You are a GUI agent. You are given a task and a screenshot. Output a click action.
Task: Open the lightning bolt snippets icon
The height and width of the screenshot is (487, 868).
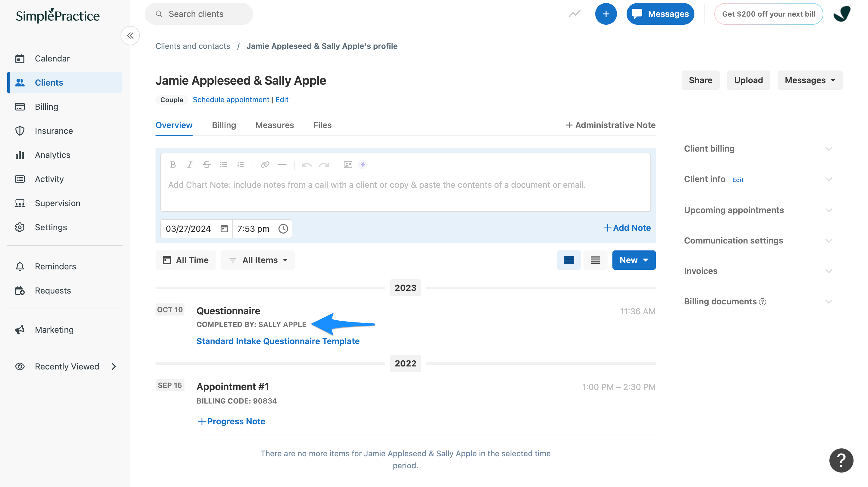pyautogui.click(x=363, y=165)
